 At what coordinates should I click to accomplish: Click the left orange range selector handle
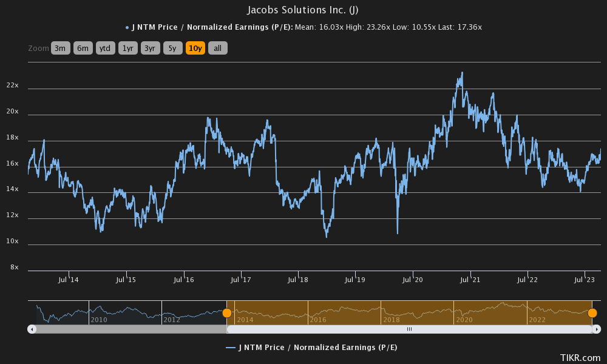click(228, 312)
